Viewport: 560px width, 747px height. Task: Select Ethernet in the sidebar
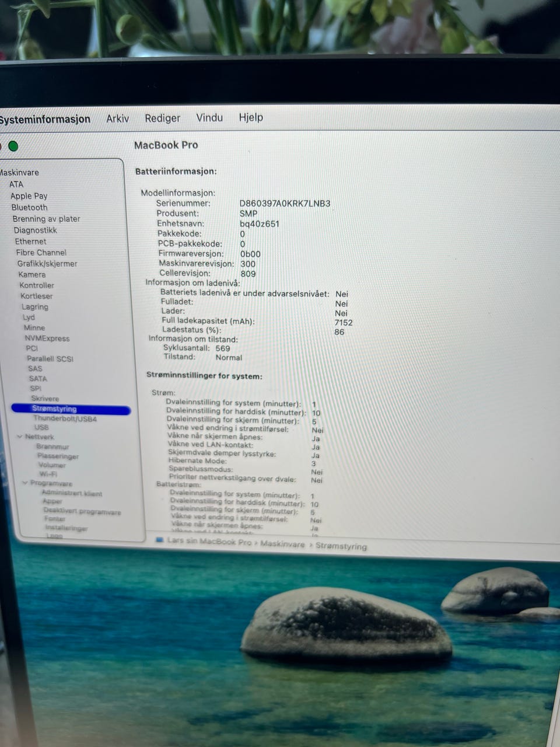(x=31, y=241)
